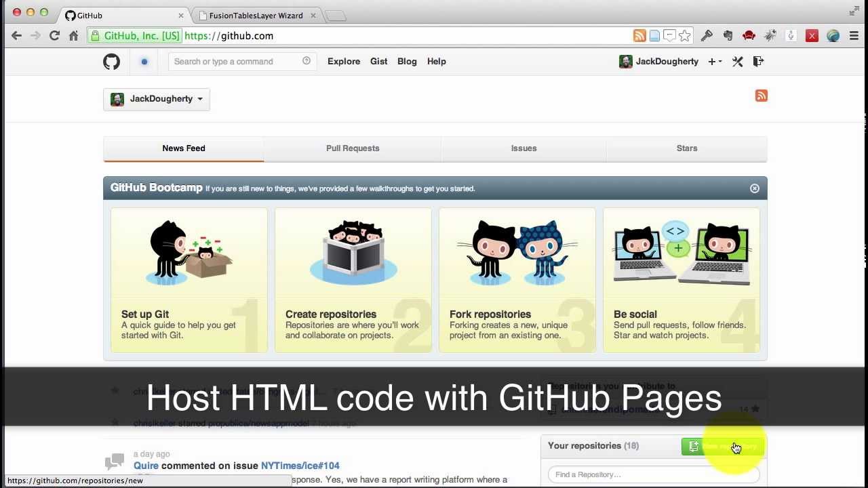Image resolution: width=868 pixels, height=488 pixels.
Task: Open the Blog link in header
Action: coord(407,62)
